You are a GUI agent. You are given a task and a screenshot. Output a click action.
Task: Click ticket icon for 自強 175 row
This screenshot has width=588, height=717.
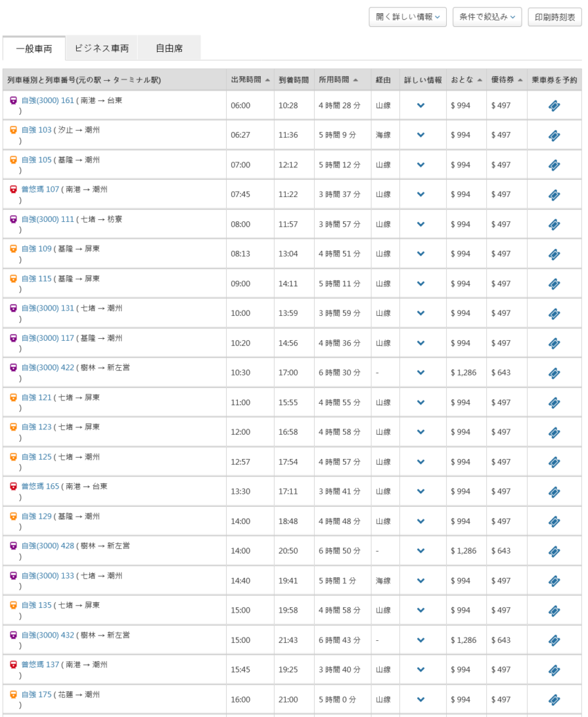(553, 700)
